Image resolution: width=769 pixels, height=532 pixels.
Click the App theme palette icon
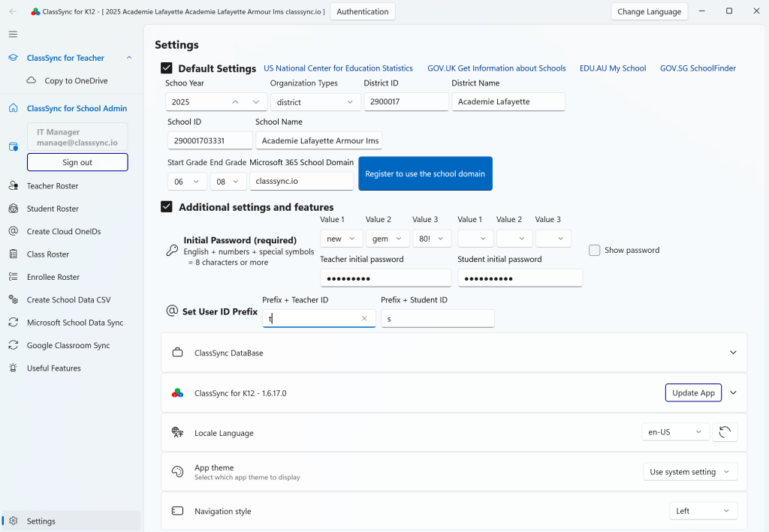coord(177,472)
